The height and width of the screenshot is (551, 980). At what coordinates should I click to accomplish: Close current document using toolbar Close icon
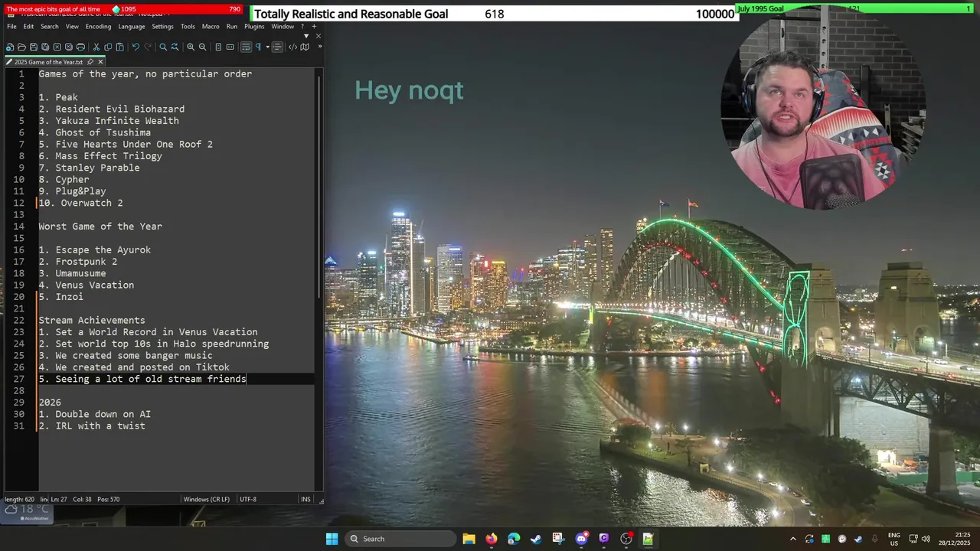(57, 47)
